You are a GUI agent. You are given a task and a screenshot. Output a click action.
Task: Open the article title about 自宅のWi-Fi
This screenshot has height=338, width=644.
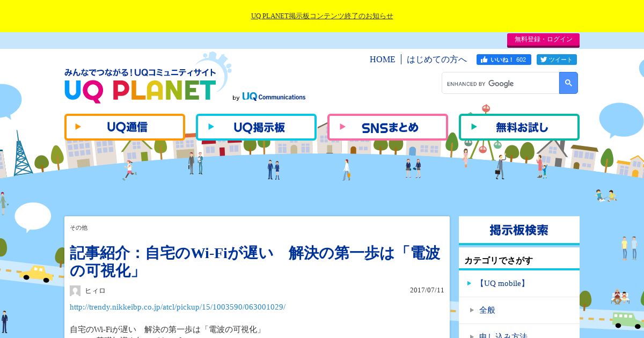point(255,261)
